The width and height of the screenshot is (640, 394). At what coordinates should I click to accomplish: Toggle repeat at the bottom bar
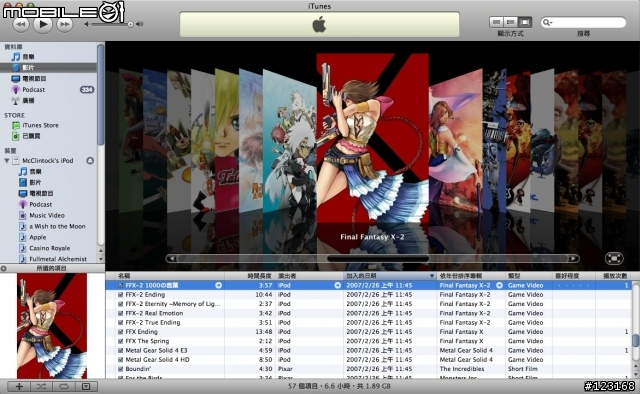coord(63,386)
